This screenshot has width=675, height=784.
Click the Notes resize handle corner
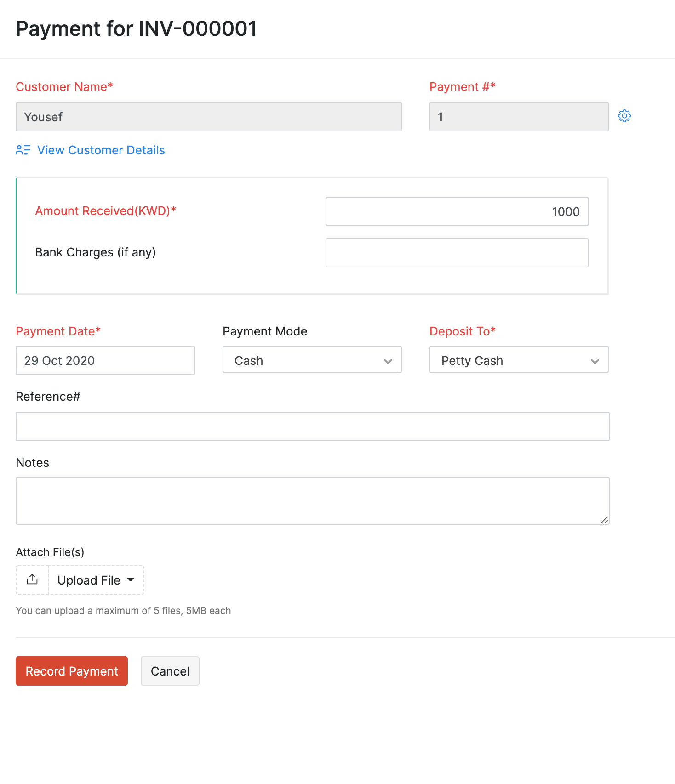pyautogui.click(x=604, y=520)
